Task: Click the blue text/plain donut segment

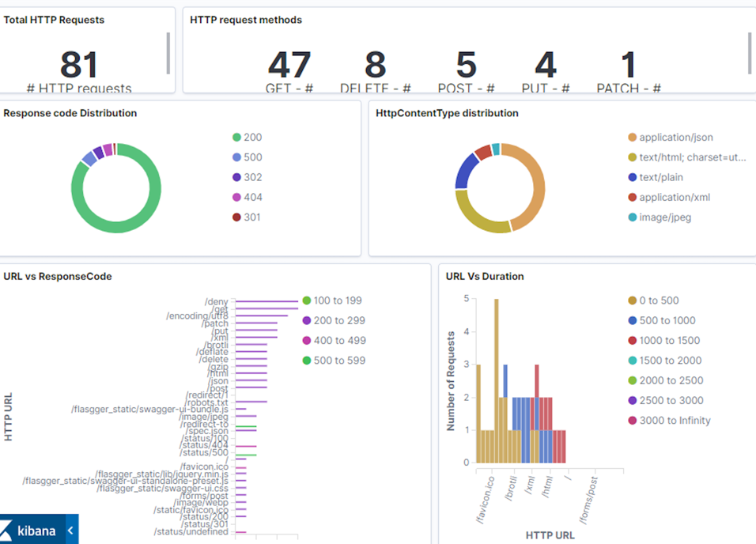Action: tap(465, 170)
